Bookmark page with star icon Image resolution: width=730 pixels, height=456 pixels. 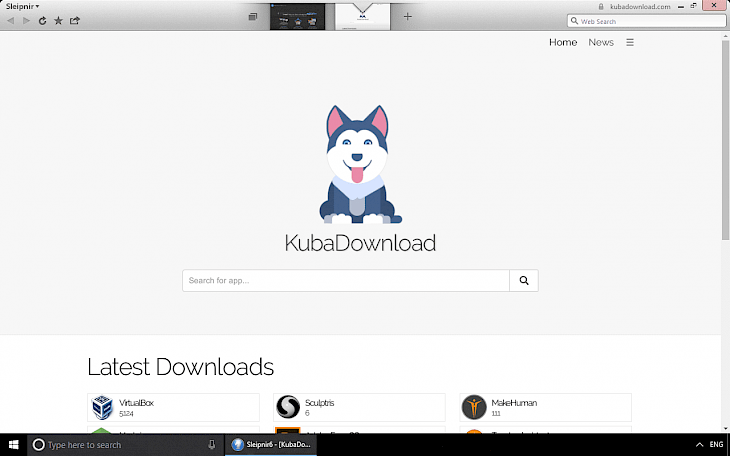(x=58, y=20)
